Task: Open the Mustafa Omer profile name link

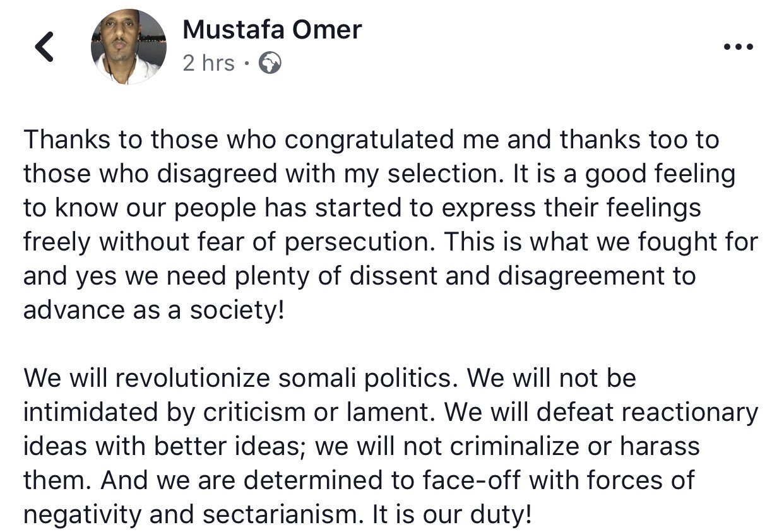Action: pyautogui.click(x=272, y=29)
